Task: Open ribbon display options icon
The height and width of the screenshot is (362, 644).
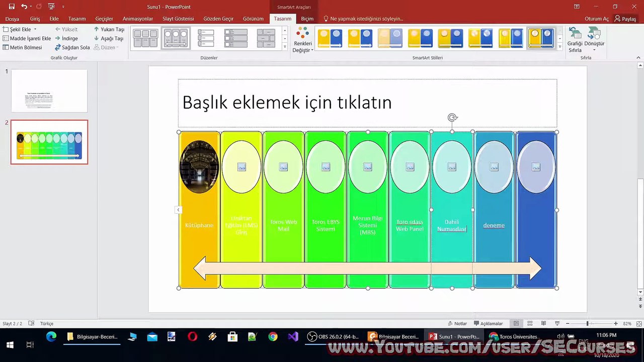Action: point(577,7)
